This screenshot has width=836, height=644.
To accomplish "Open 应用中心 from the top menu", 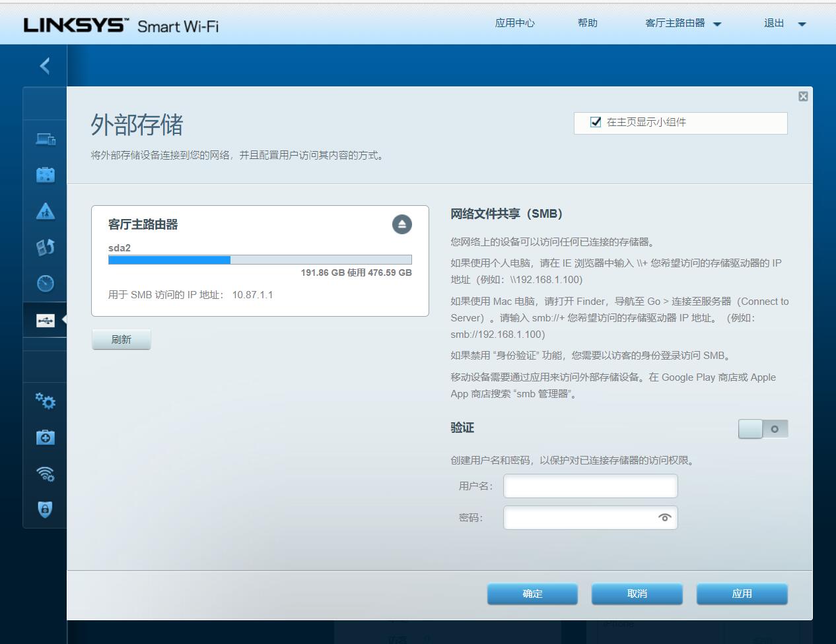I will [514, 23].
